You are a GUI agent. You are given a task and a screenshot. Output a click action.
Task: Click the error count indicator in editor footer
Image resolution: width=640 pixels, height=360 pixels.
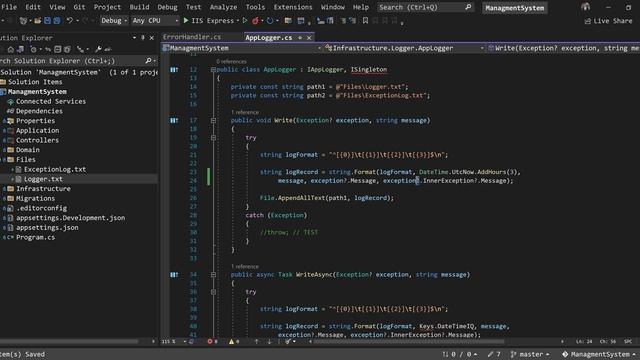click(x=212, y=342)
